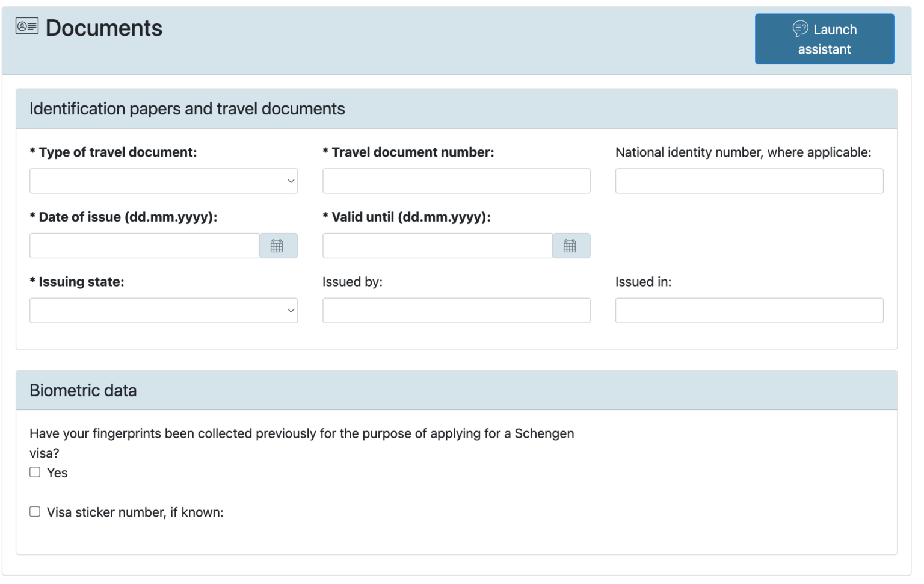
Task: Open the Type of travel document dropdown
Action: pyautogui.click(x=164, y=181)
